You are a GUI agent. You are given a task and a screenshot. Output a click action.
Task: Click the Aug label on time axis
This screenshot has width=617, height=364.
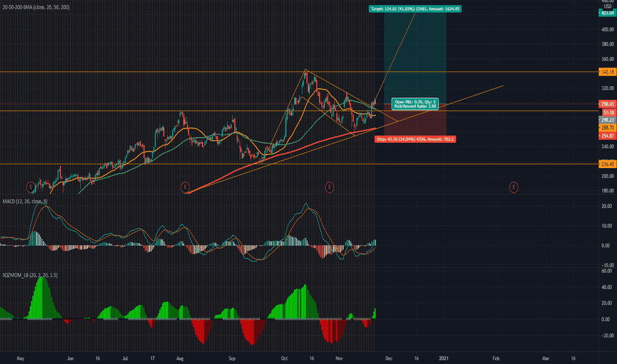tap(180, 359)
